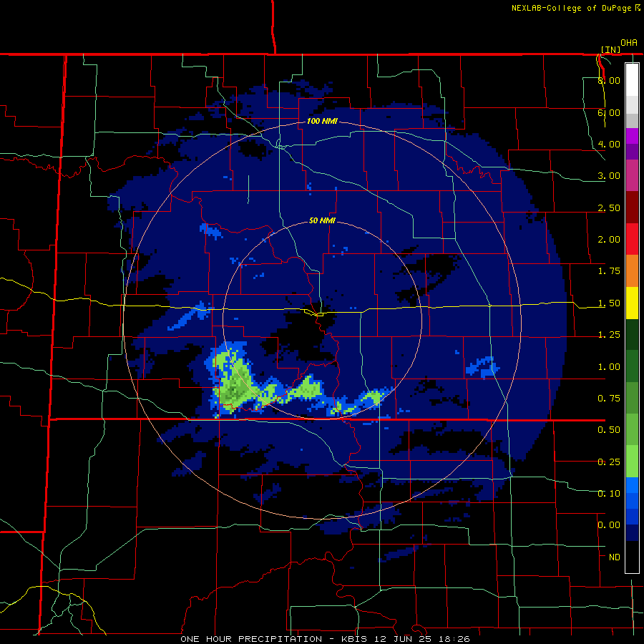Viewport: 644px width, 644px height.
Task: Click the 0.25 legend value
Action: tap(609, 462)
